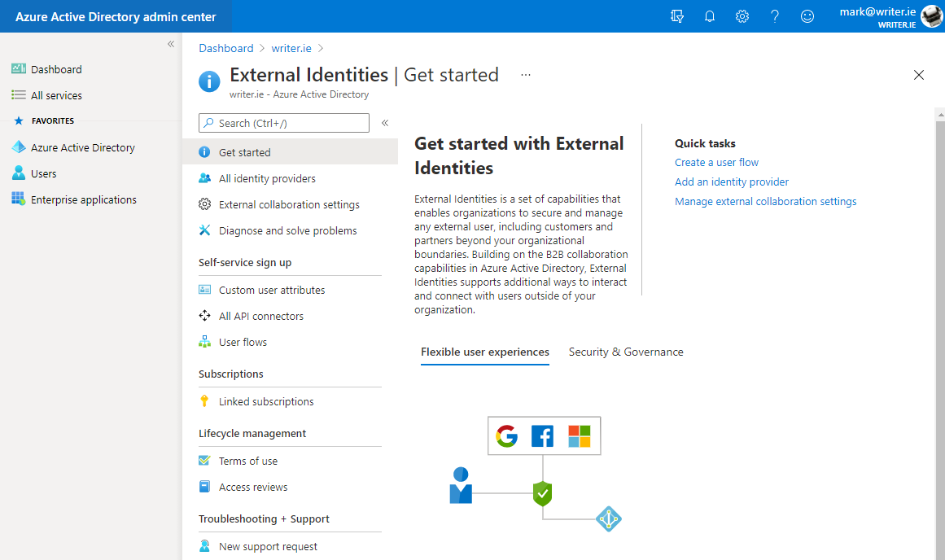The width and height of the screenshot is (945, 560).
Task: Click the green shield checkmark in diagram
Action: (x=542, y=493)
